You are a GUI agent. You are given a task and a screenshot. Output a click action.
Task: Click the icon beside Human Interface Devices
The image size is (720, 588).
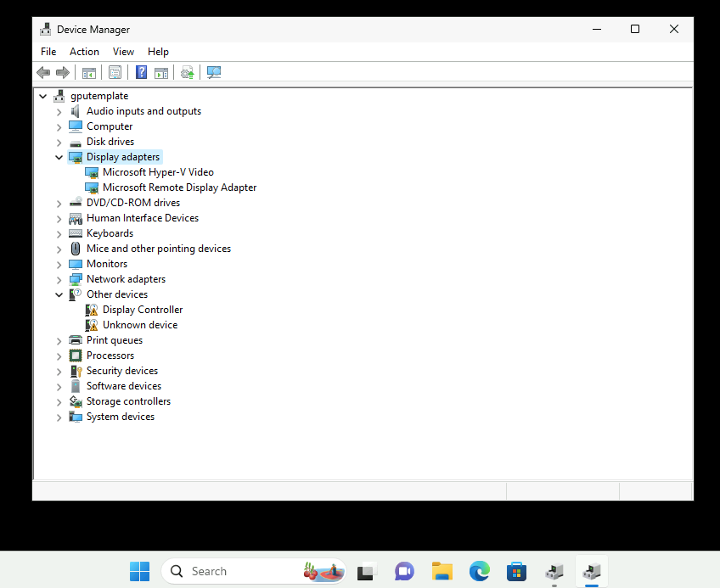pos(76,218)
